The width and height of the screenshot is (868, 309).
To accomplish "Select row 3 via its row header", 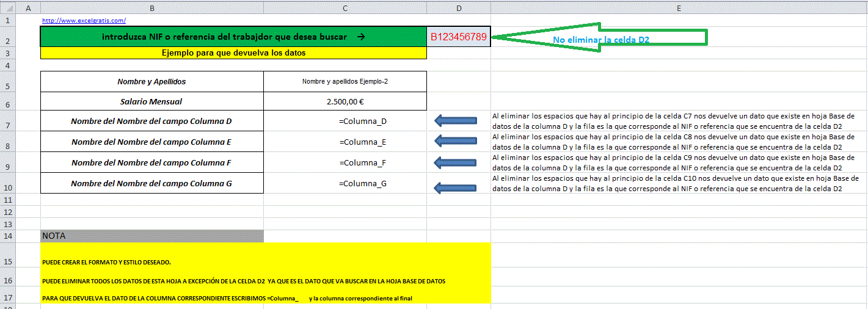I will pyautogui.click(x=9, y=53).
